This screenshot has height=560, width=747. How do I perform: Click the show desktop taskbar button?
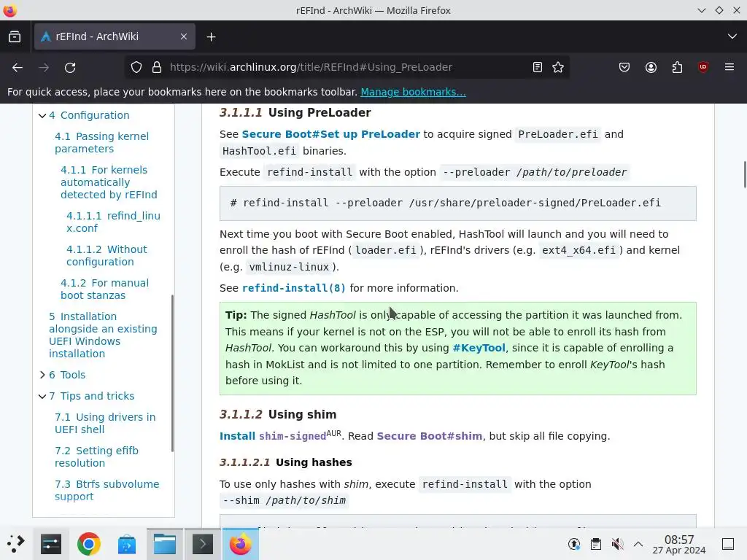point(728,544)
